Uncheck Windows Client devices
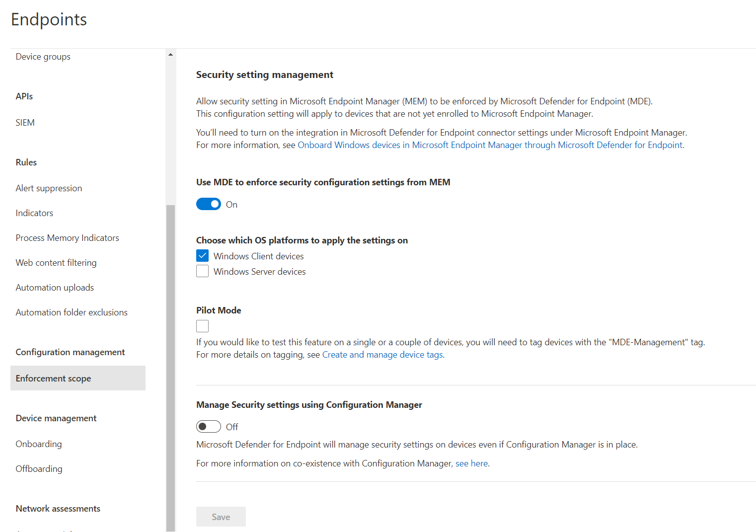 coord(202,255)
